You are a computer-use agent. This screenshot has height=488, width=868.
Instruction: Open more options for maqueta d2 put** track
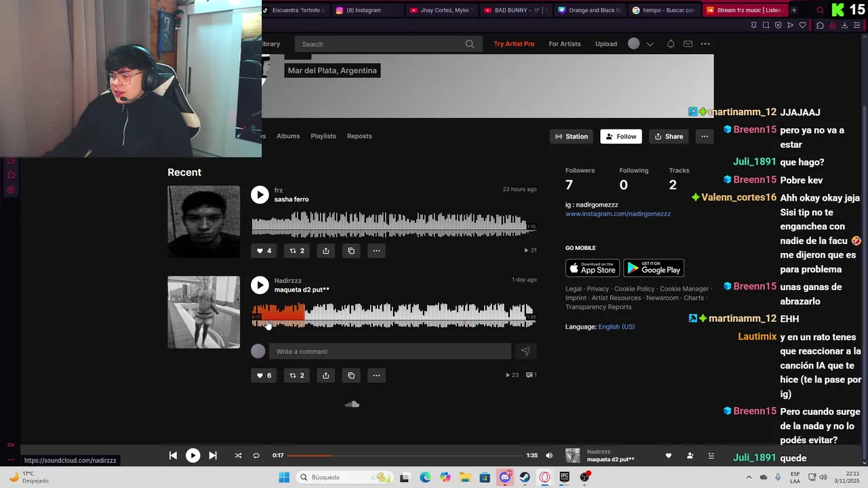click(x=376, y=375)
